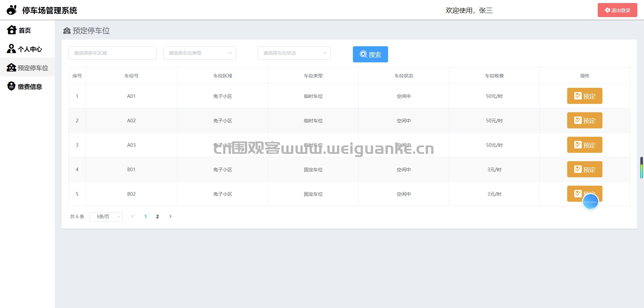This screenshot has width=644, height=308.
Task: Go to the previous page arrow
Action: tap(132, 217)
